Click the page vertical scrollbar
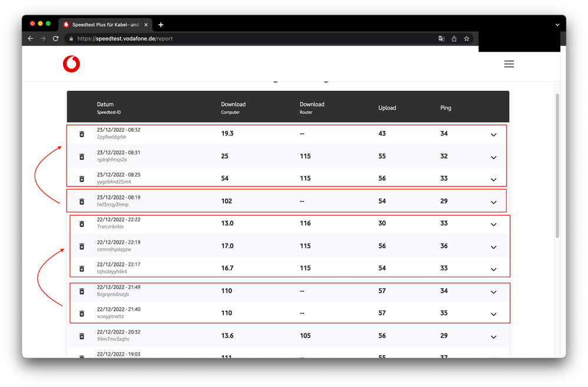Viewport: 588px width, 387px height. pyautogui.click(x=557, y=165)
